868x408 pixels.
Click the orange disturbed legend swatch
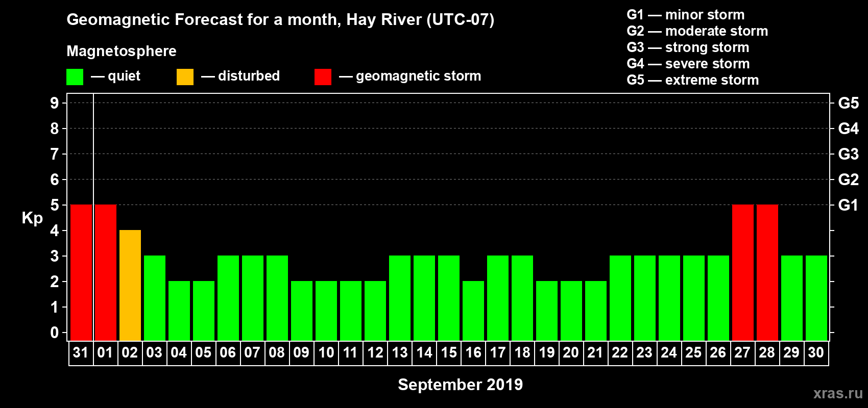185,77
